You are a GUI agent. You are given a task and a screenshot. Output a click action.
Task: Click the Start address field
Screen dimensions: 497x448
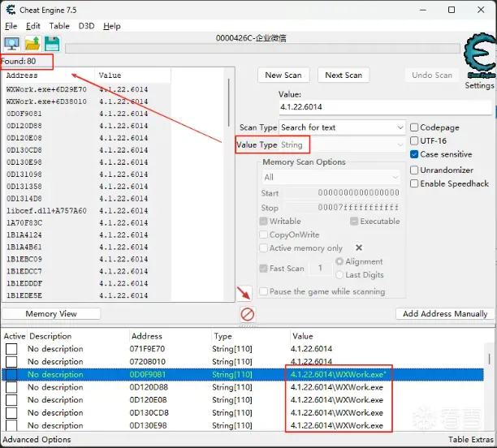(x=342, y=192)
